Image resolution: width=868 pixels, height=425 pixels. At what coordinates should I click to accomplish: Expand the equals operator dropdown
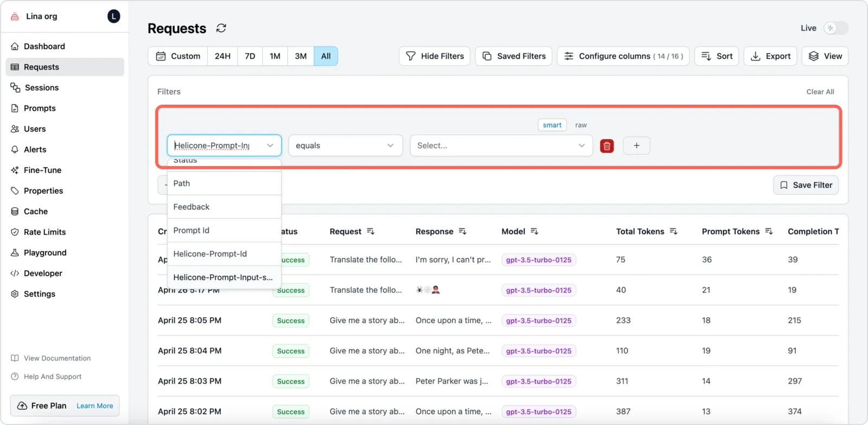(346, 145)
